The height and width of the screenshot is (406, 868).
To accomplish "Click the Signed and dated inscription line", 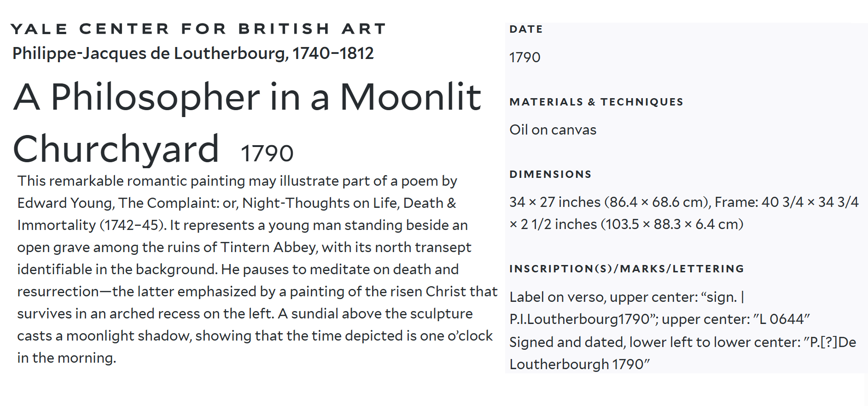I will pyautogui.click(x=682, y=353).
